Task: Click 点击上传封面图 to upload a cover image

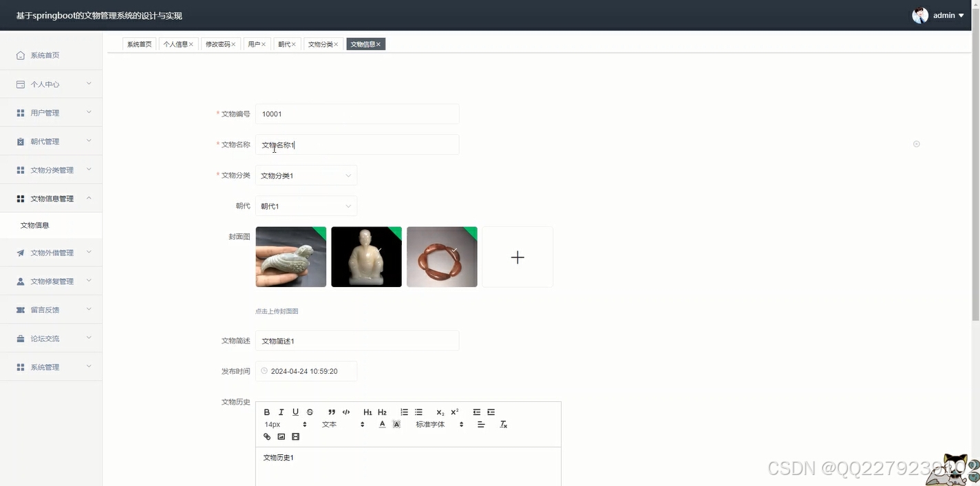Action: pyautogui.click(x=276, y=310)
